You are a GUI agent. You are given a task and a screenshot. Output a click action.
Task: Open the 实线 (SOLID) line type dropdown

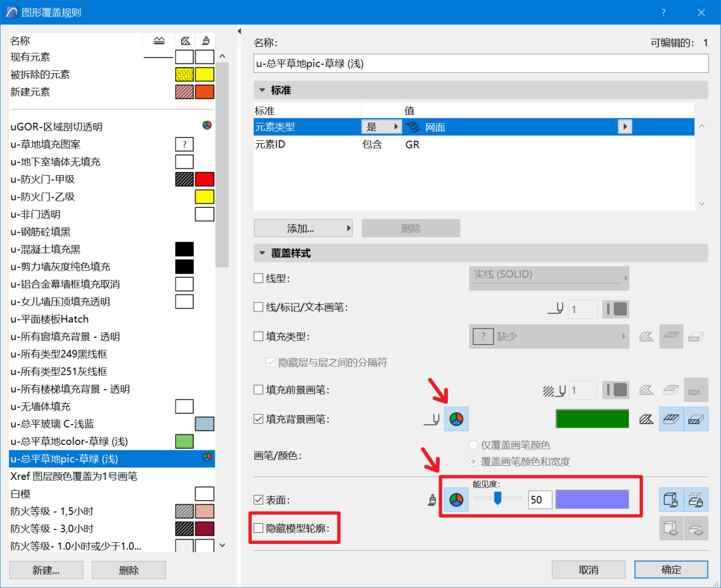pos(549,278)
